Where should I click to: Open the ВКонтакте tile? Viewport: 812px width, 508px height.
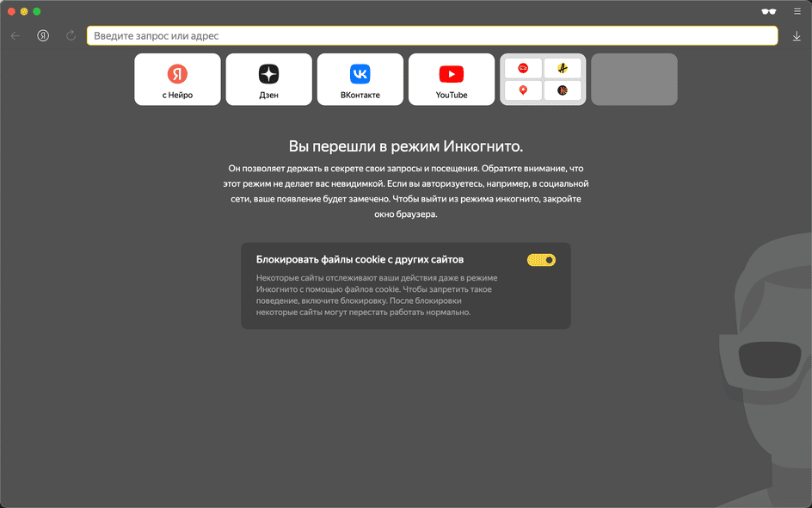pyautogui.click(x=360, y=79)
